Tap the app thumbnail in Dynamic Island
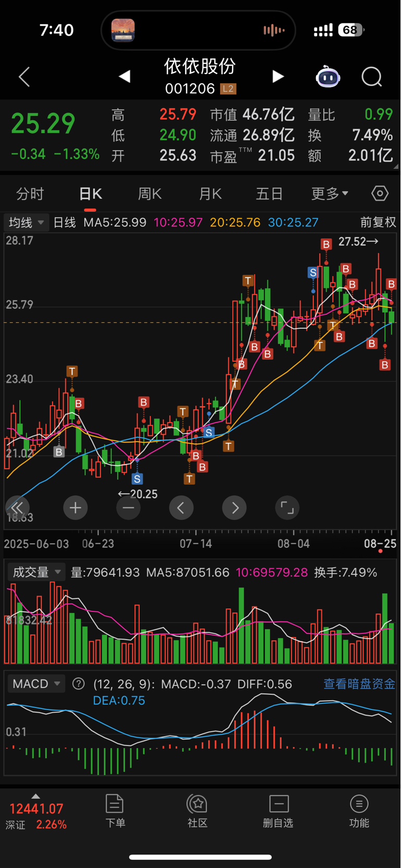This screenshot has width=401, height=868. pyautogui.click(x=123, y=30)
